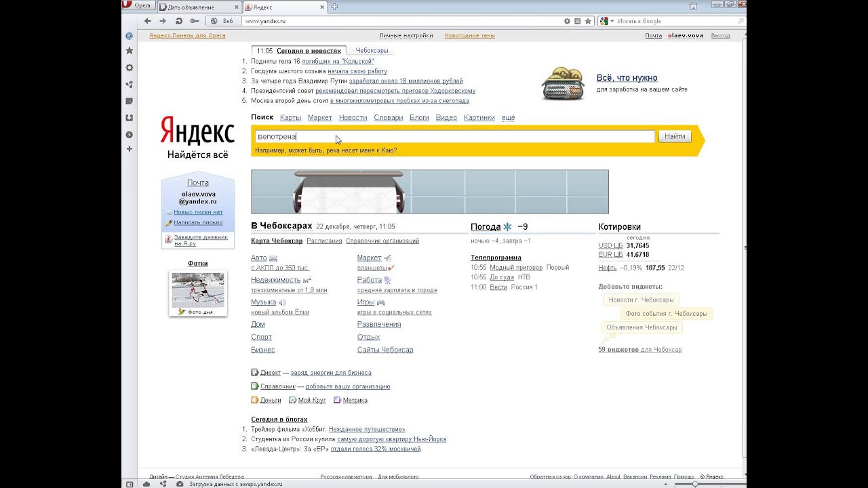Click the magnifier icon in Google search box
The image size is (868, 488).
point(741,21)
